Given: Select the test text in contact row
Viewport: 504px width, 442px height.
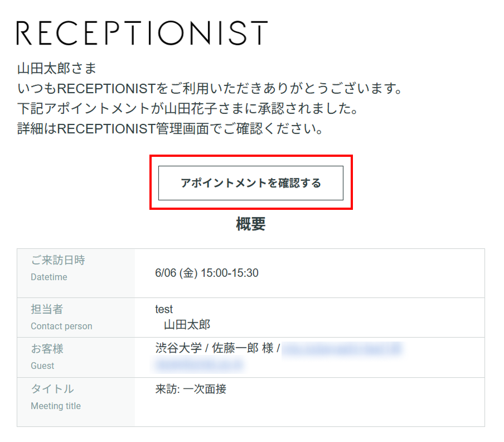Looking at the screenshot, I should pos(164,310).
